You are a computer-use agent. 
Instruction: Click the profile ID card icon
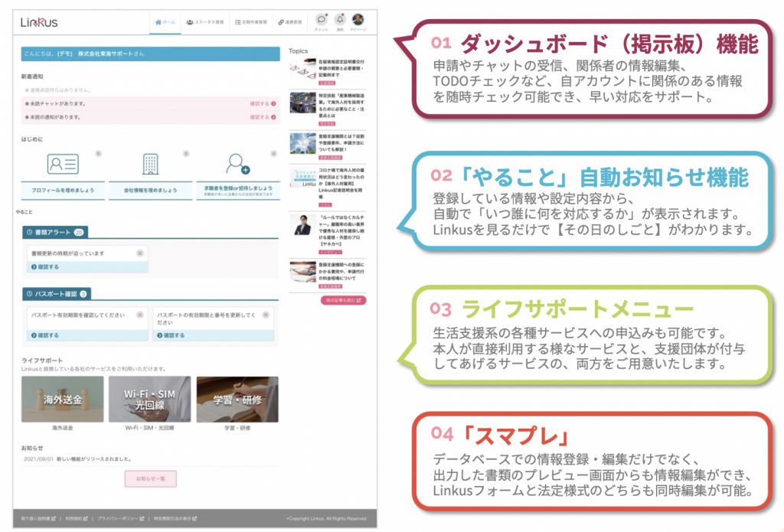pos(63,164)
